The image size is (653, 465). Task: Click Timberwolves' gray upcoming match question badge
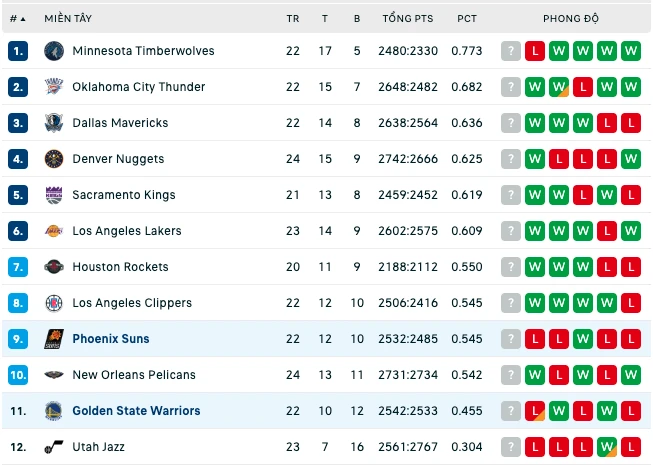coord(511,51)
